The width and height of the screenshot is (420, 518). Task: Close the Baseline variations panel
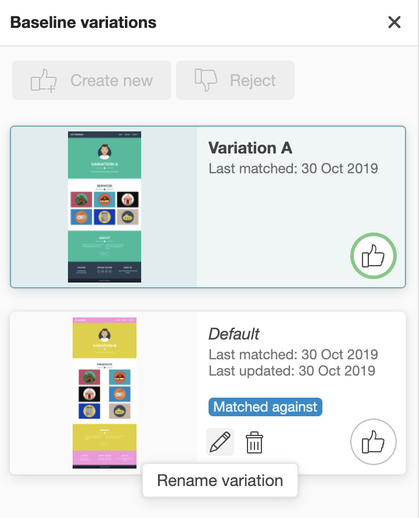(x=394, y=23)
